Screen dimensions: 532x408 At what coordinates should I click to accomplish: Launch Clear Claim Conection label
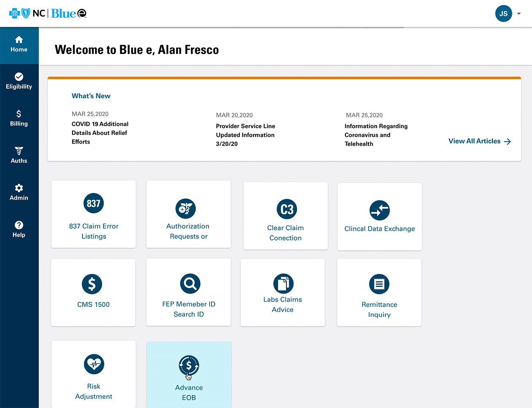[x=285, y=233]
